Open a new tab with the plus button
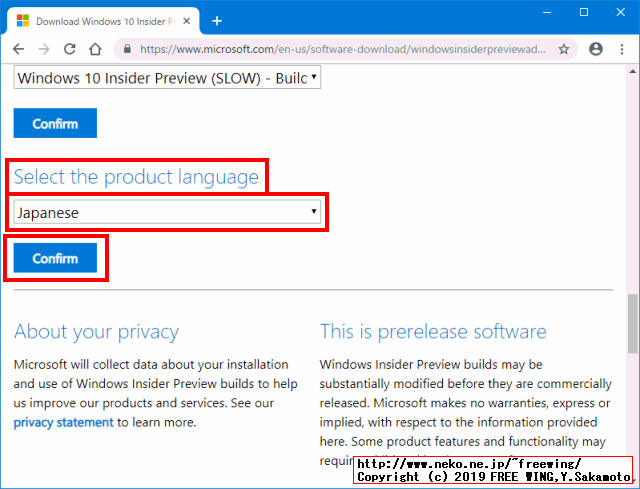The image size is (640, 489). click(217, 21)
